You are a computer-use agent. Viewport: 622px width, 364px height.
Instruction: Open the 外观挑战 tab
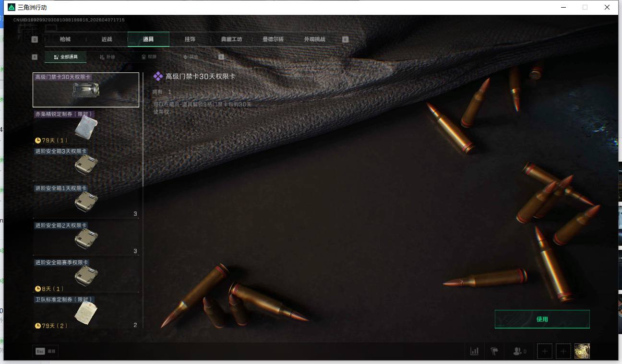click(x=314, y=39)
